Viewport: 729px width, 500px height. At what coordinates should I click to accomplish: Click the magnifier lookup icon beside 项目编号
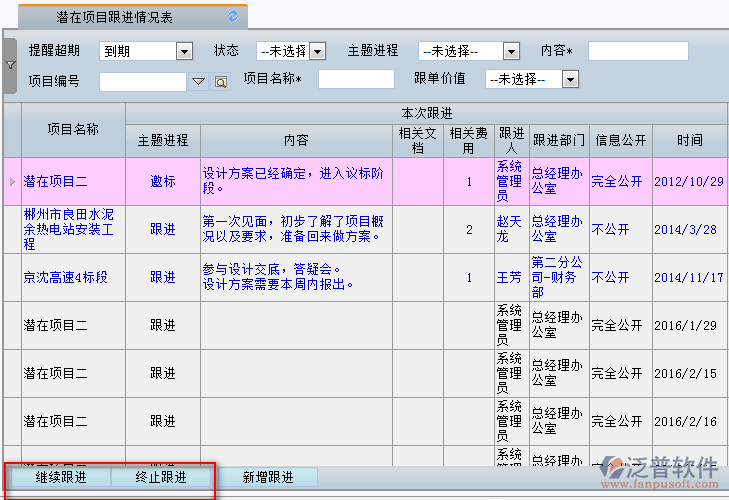(221, 82)
